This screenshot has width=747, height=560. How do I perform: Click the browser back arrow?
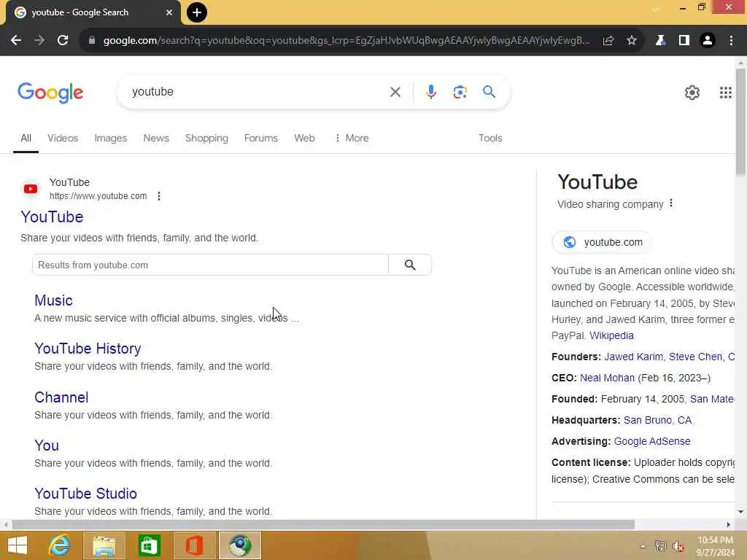pos(16,41)
